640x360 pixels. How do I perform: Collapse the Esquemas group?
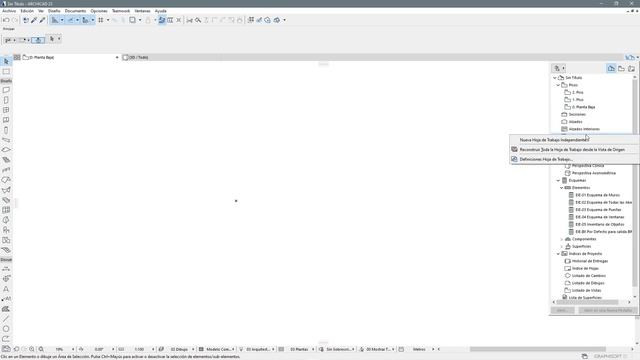coord(558,180)
